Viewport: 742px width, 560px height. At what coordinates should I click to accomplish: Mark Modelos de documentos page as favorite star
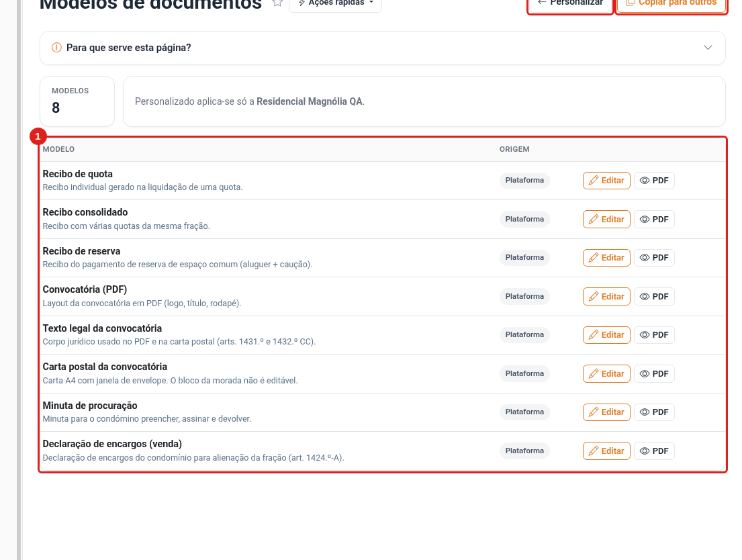[277, 3]
